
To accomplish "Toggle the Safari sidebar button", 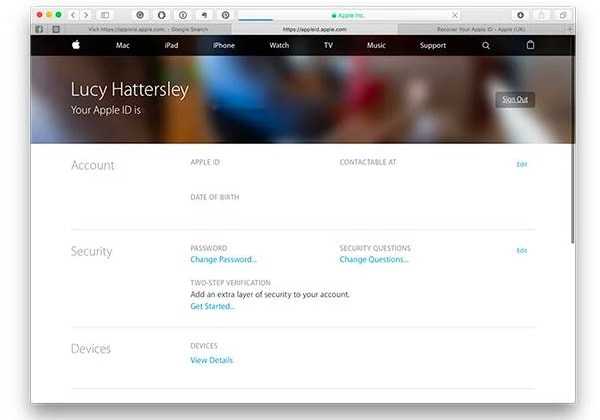I will [x=105, y=15].
